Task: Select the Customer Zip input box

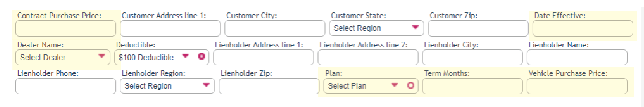Action: click(x=478, y=28)
